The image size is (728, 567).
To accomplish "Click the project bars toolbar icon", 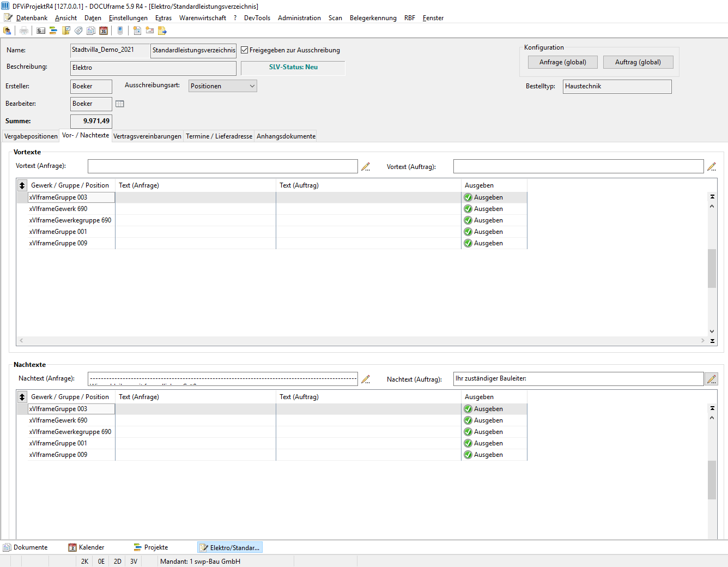I will [53, 31].
